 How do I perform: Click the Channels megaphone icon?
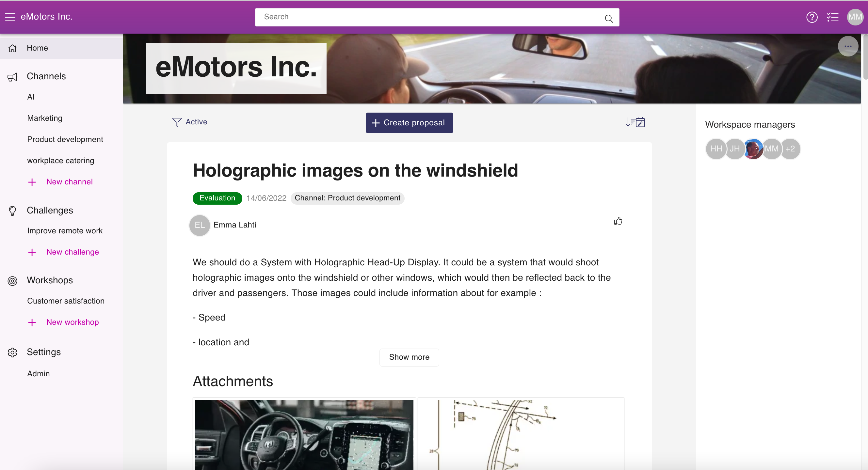pyautogui.click(x=12, y=77)
